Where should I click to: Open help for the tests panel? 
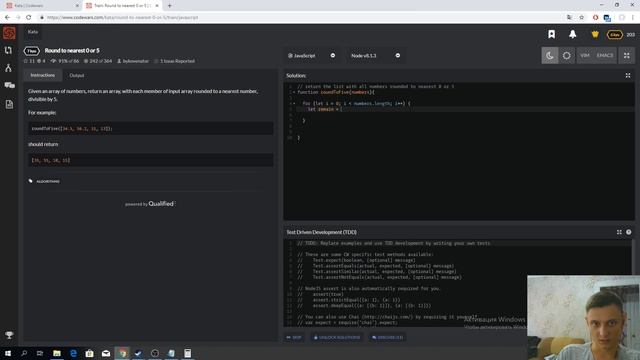click(x=629, y=232)
